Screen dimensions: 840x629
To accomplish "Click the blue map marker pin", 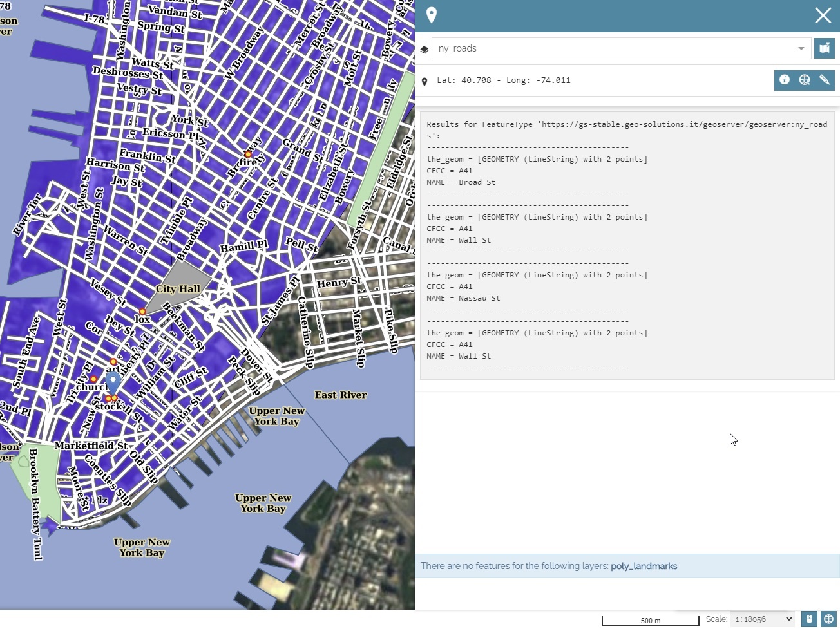I will coord(113,382).
